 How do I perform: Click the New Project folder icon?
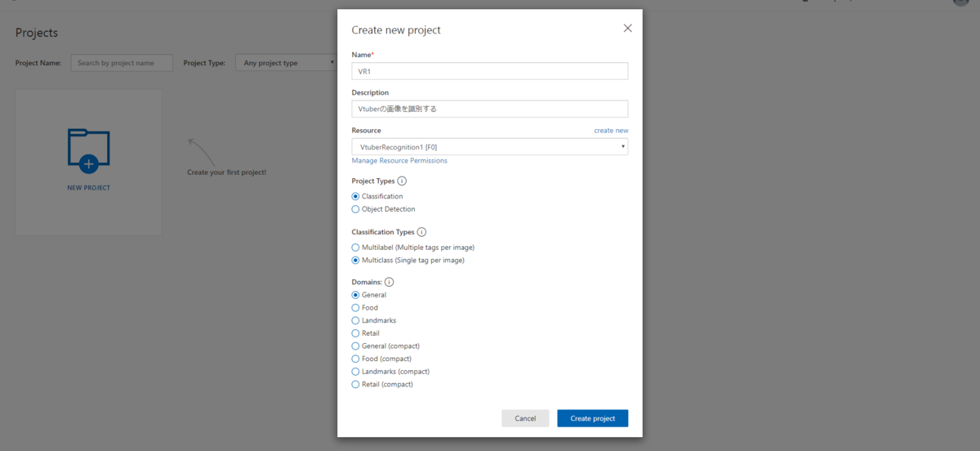click(89, 150)
